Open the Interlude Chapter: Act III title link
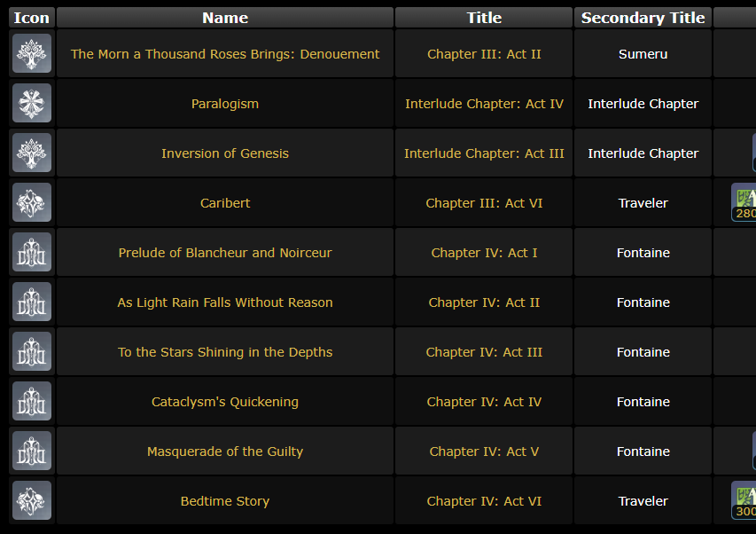This screenshot has width=756, height=534. coord(484,153)
